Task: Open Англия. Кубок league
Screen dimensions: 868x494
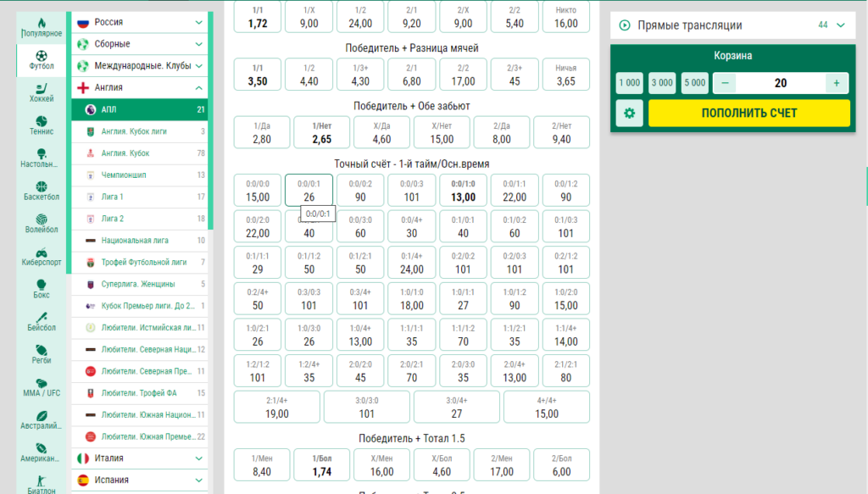Action: pyautogui.click(x=140, y=153)
